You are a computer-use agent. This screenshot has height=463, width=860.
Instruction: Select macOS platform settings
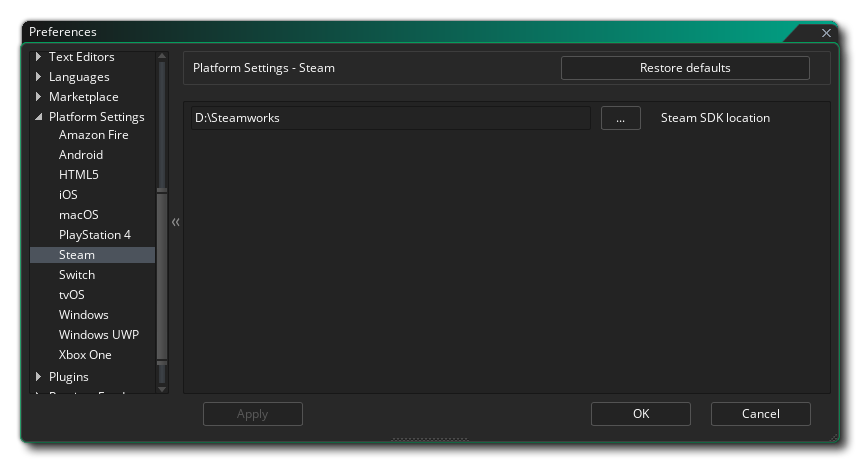78,214
